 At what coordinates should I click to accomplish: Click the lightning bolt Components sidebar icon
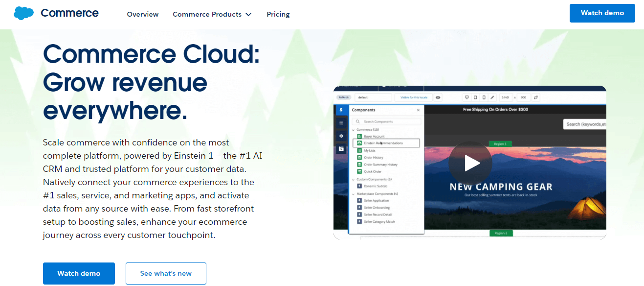341,110
